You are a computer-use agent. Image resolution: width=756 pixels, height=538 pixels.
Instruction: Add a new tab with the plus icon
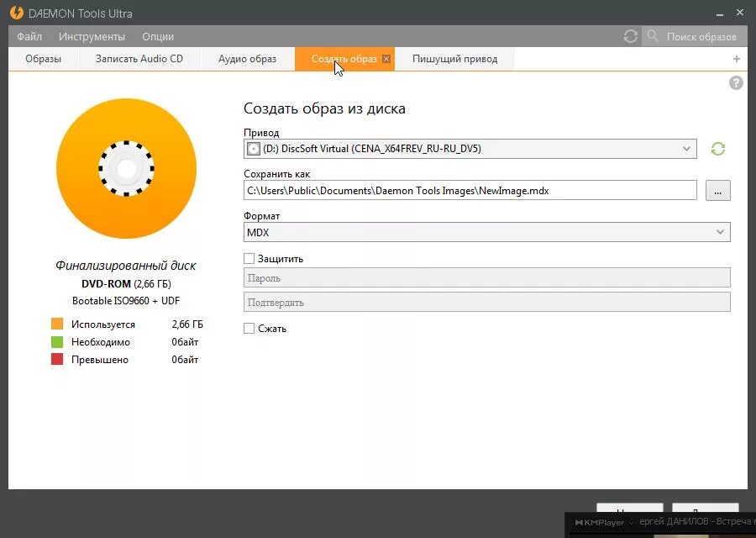pyautogui.click(x=736, y=59)
